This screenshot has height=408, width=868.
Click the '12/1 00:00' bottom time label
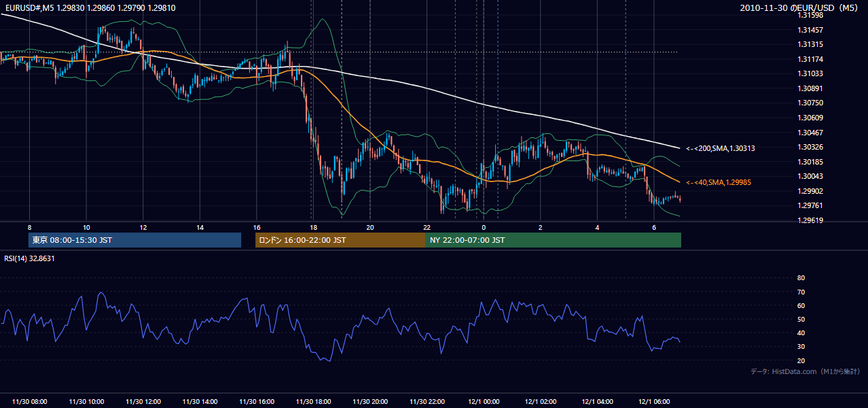pos(484,402)
